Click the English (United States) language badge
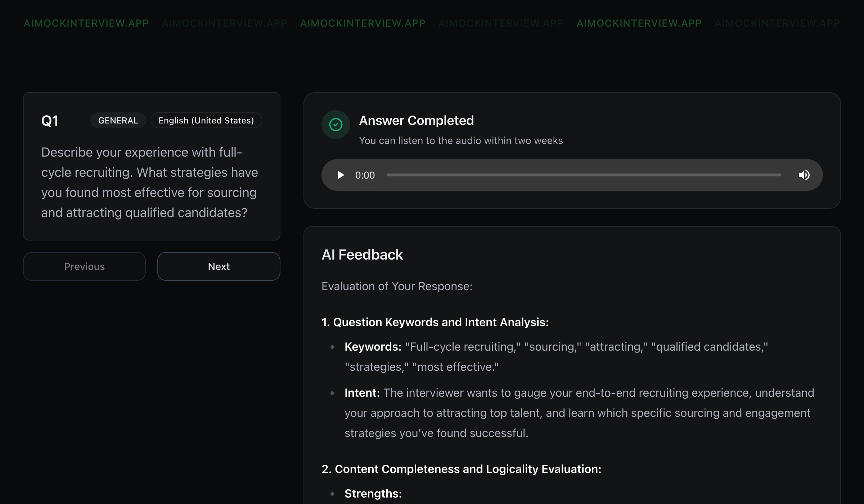This screenshot has width=864, height=504. (206, 121)
